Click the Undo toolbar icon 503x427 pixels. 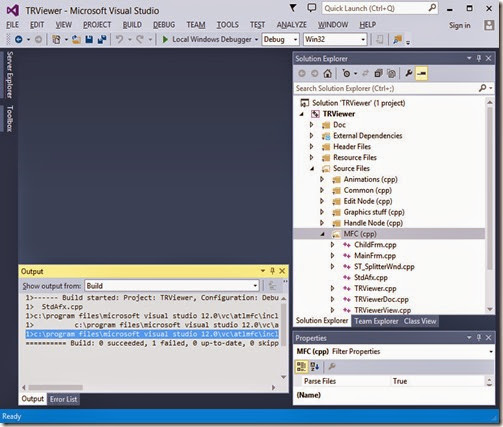point(119,40)
